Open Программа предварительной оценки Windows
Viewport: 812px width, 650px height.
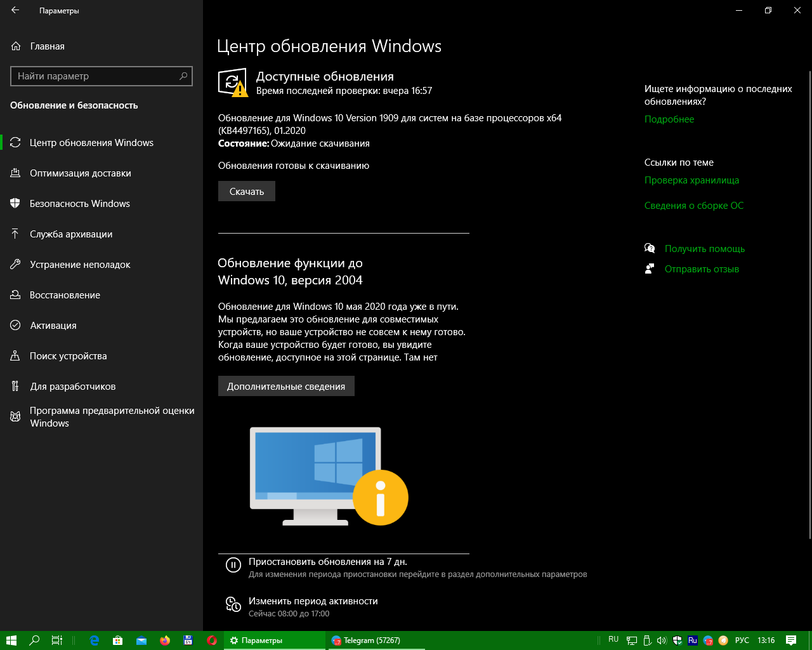pos(101,417)
